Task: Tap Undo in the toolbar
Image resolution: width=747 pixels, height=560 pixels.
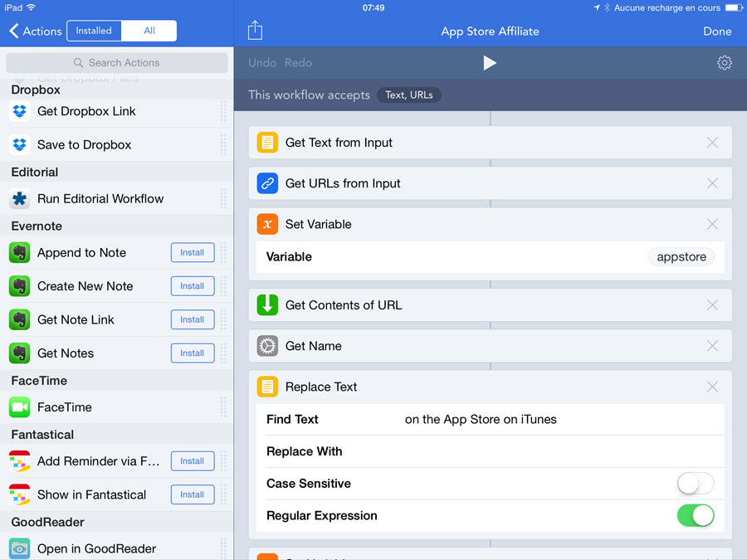Action: pyautogui.click(x=262, y=63)
